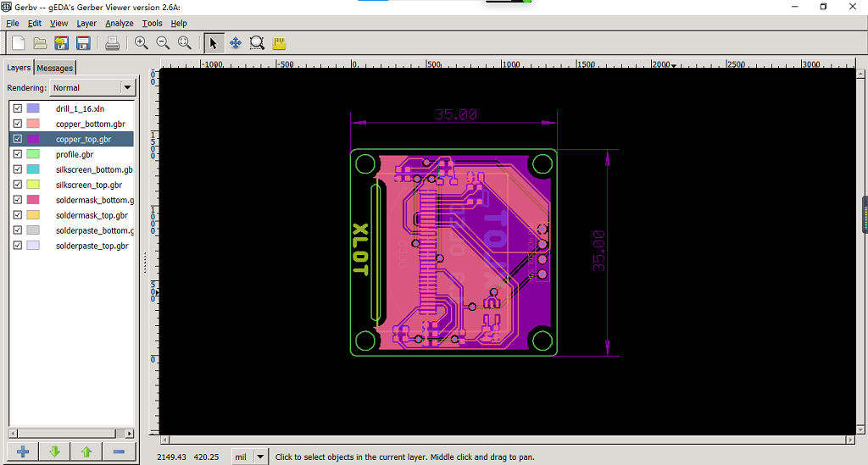Click drill_1_16.xln layer color swatch
This screenshot has width=868, height=465.
(x=33, y=108)
